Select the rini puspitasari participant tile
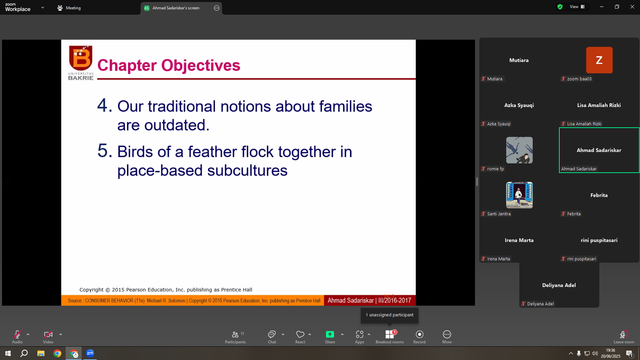This screenshot has height=360, width=640. point(599,240)
